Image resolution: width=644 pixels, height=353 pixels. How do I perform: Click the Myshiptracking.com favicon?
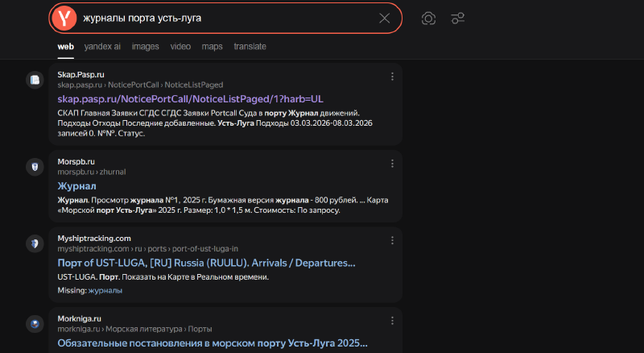pos(35,243)
